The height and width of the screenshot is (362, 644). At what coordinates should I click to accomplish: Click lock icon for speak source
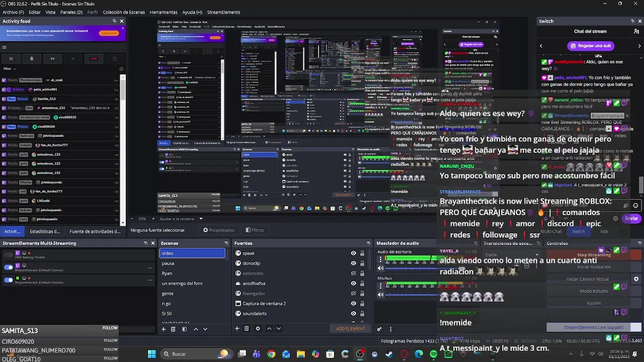(x=362, y=253)
